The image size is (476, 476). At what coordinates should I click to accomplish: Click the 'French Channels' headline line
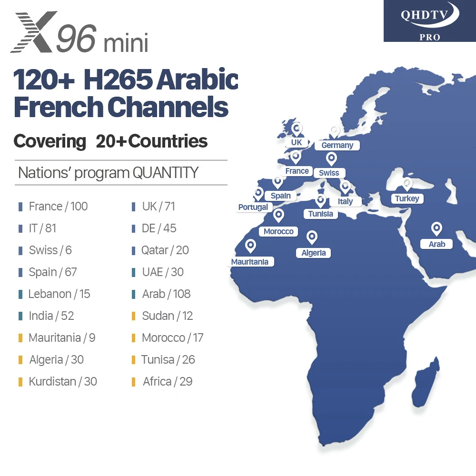pos(121,107)
